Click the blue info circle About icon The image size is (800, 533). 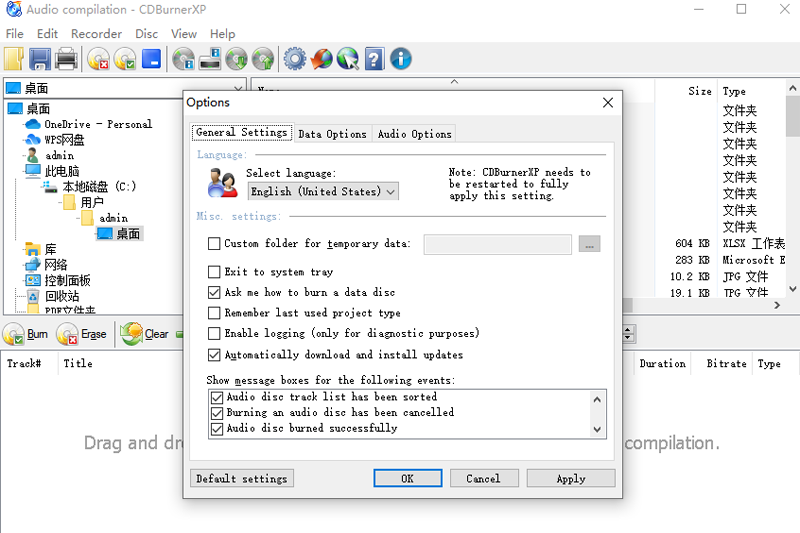tap(400, 59)
